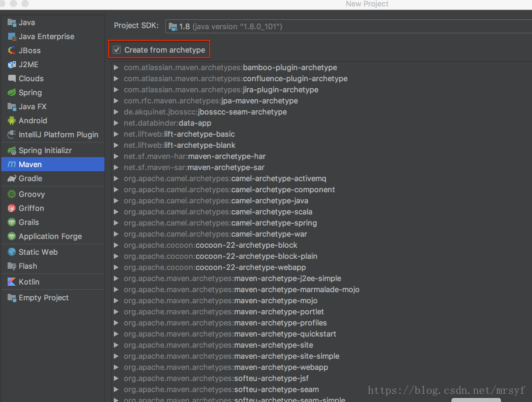Image resolution: width=532 pixels, height=402 pixels.
Task: Open the Project SDK dropdown
Action: [349, 26]
